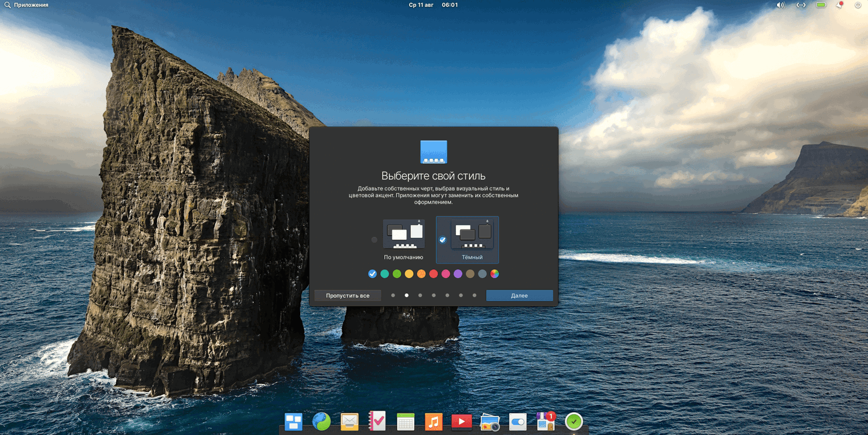Show notifications via the bell indicator
868x435 pixels.
[x=840, y=5]
